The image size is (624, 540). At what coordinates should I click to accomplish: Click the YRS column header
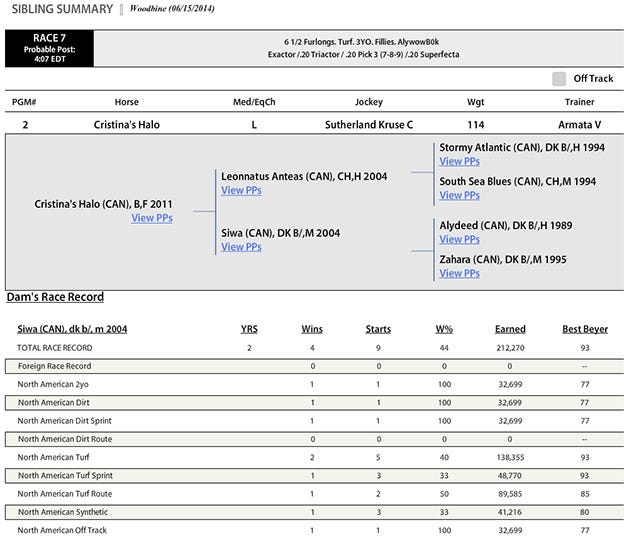pos(249,329)
